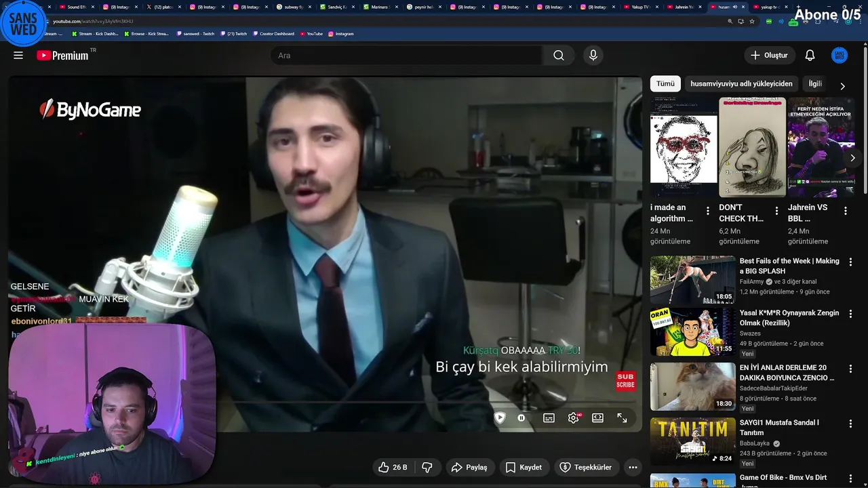Select 'husamviyuviyu adlı yükleyiciden' chip
This screenshot has width=868, height=488.
[741, 84]
